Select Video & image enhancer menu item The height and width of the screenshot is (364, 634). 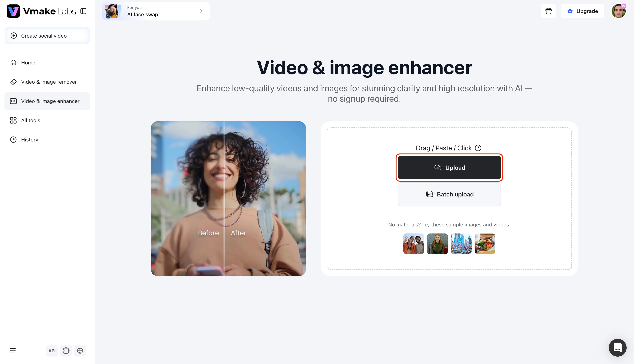click(47, 101)
